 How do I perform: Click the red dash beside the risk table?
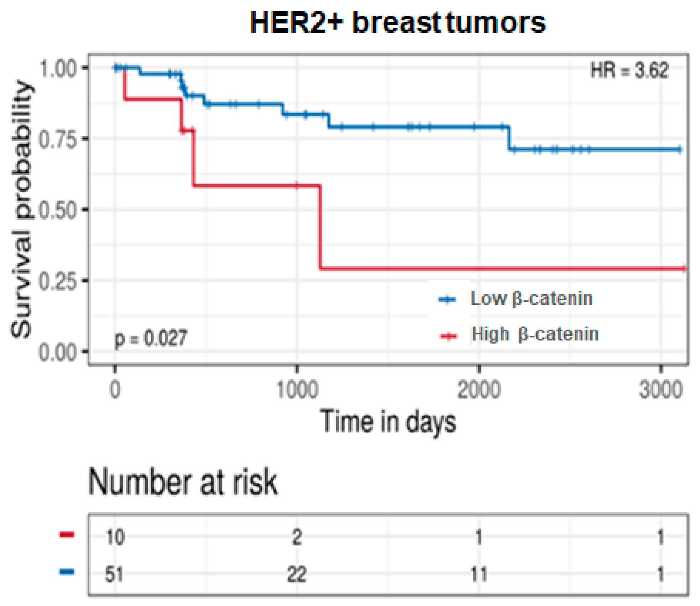pyautogui.click(x=67, y=534)
